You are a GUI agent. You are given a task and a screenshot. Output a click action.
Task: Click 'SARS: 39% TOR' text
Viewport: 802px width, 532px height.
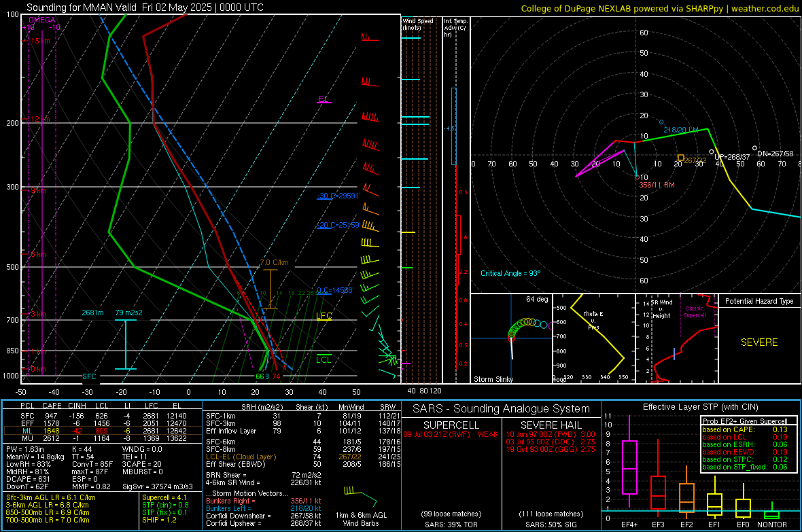coord(451,525)
